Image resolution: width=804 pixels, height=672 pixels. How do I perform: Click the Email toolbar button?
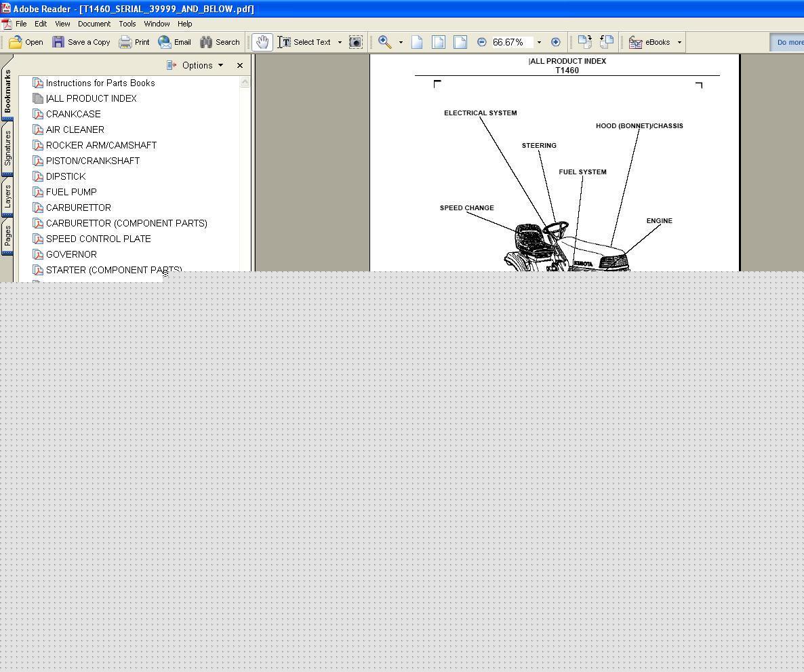pyautogui.click(x=174, y=42)
